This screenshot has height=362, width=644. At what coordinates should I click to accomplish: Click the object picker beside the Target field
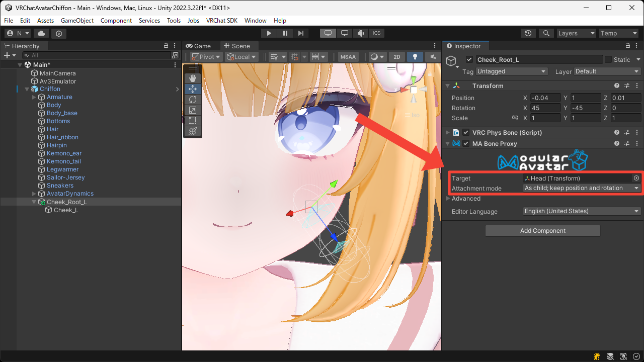[x=636, y=178]
